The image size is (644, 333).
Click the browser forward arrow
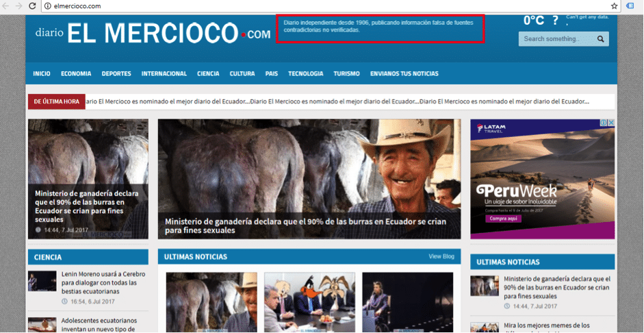coord(18,5)
